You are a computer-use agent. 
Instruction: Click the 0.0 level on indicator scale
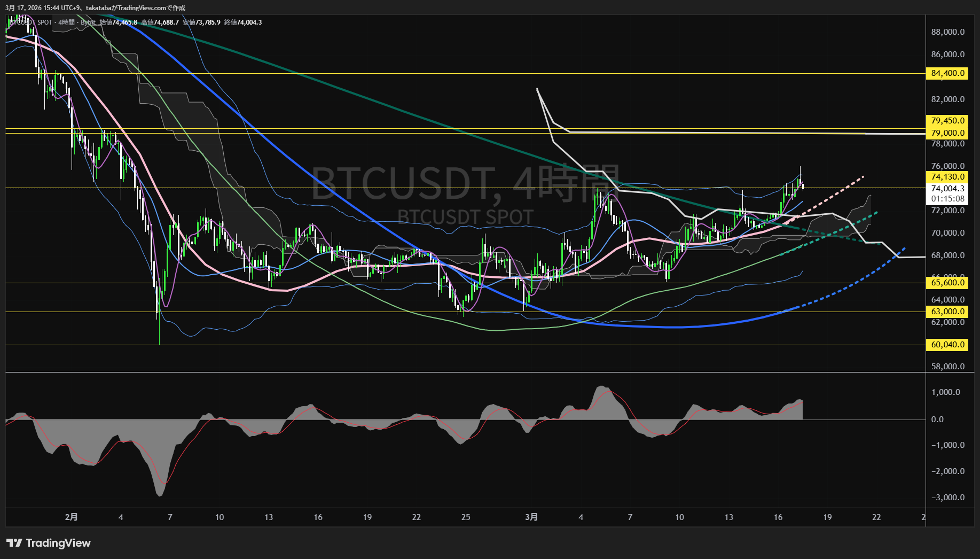pyautogui.click(x=937, y=420)
